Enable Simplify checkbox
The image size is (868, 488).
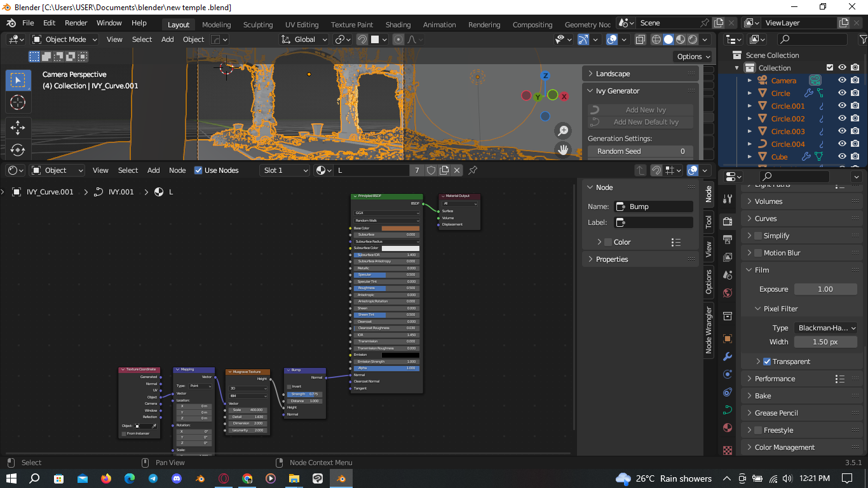[757, 236]
